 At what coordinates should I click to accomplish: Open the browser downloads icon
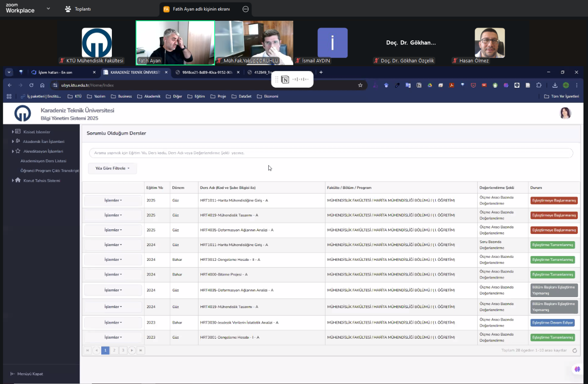click(555, 85)
